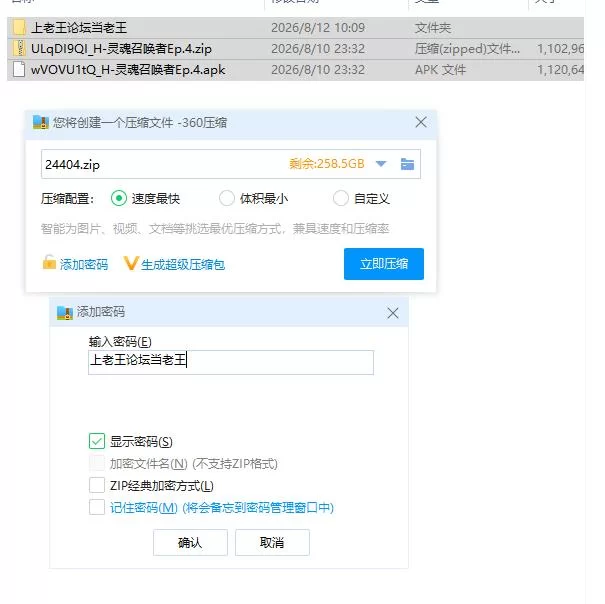Click the 剩余:258.5GB free space text

coord(326,164)
